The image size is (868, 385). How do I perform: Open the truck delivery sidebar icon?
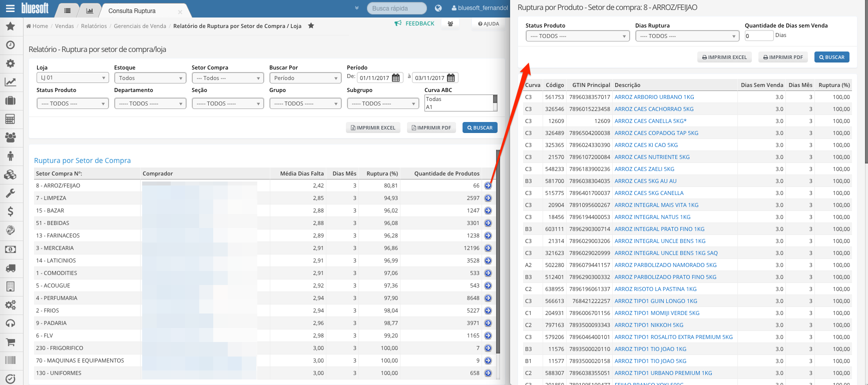coord(11,268)
